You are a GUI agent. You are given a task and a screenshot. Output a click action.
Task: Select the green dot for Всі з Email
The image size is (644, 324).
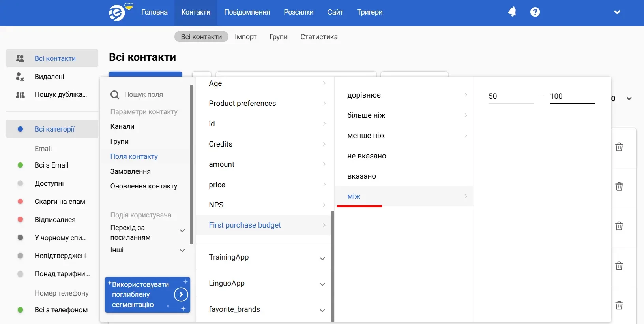[21, 165]
